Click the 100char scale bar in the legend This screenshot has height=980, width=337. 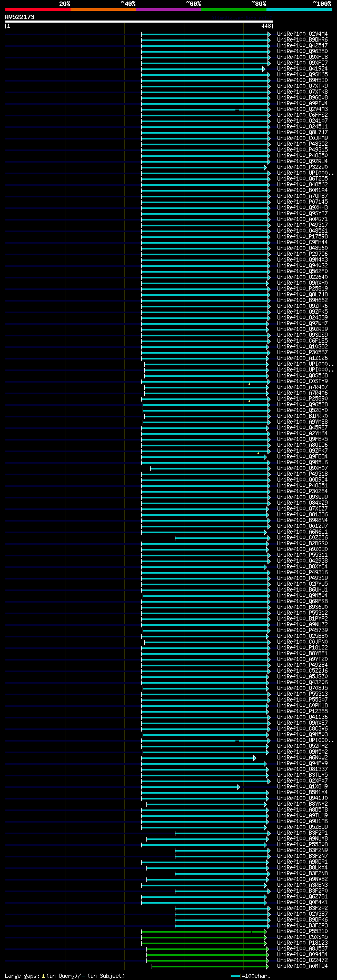(235, 976)
